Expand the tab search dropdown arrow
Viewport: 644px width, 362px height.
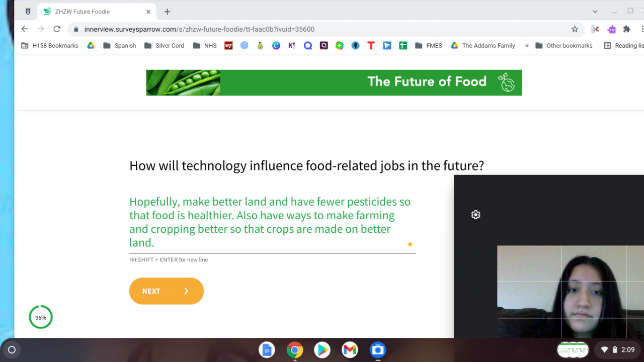pyautogui.click(x=595, y=12)
